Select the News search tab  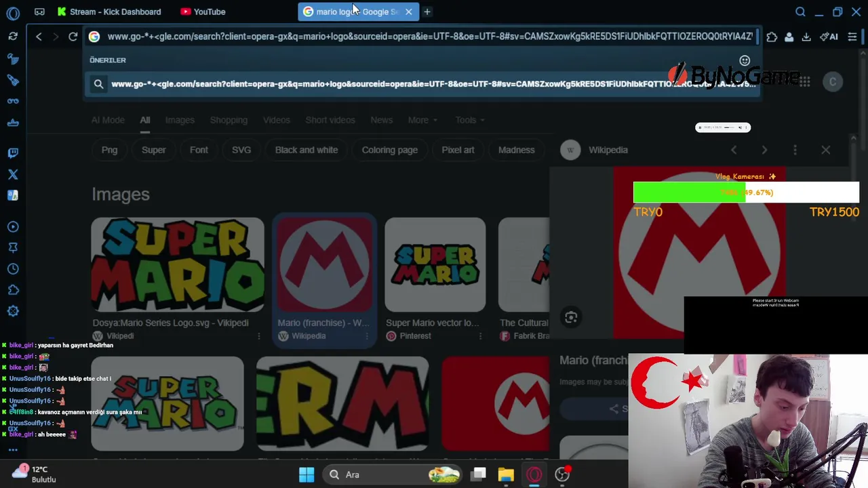[381, 120]
